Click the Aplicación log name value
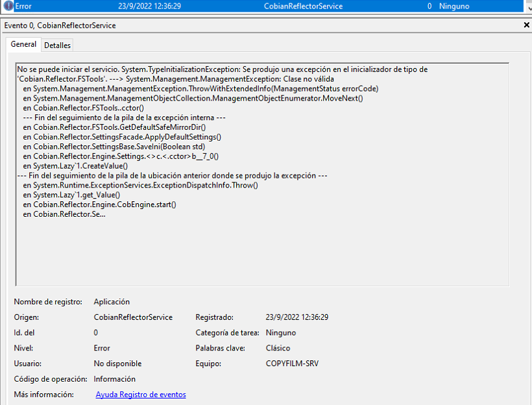The height and width of the screenshot is (405, 532). [x=112, y=302]
